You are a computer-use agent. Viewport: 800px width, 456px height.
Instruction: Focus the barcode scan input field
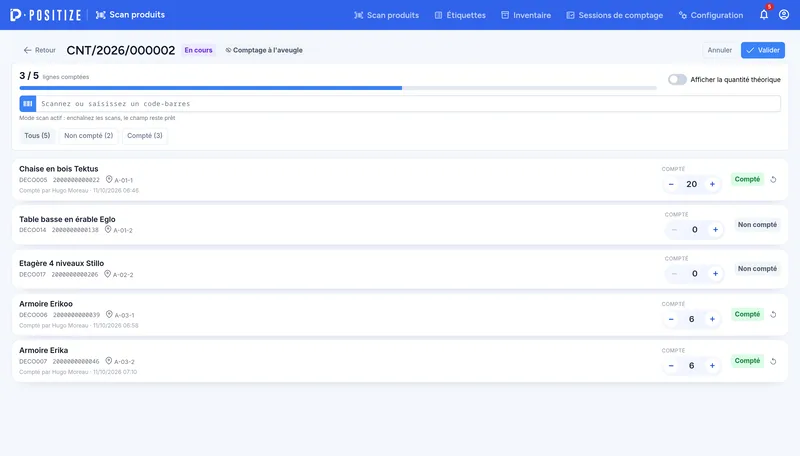tap(408, 104)
